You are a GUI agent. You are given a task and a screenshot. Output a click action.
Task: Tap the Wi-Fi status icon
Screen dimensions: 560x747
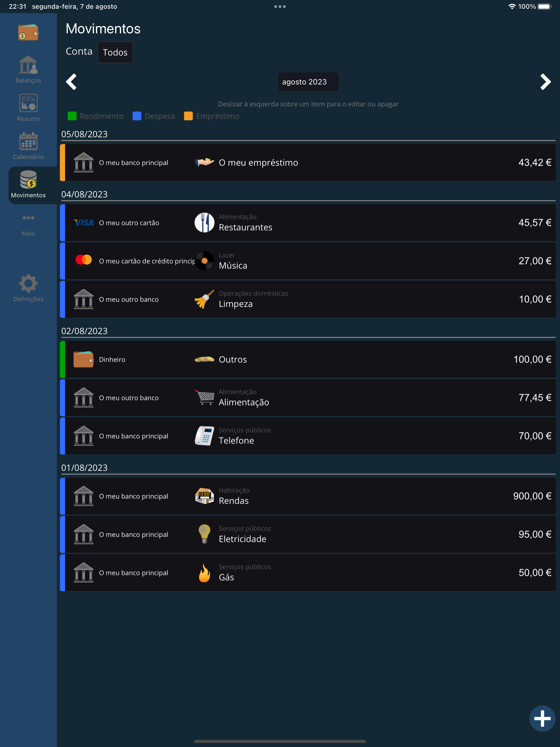pos(512,6)
